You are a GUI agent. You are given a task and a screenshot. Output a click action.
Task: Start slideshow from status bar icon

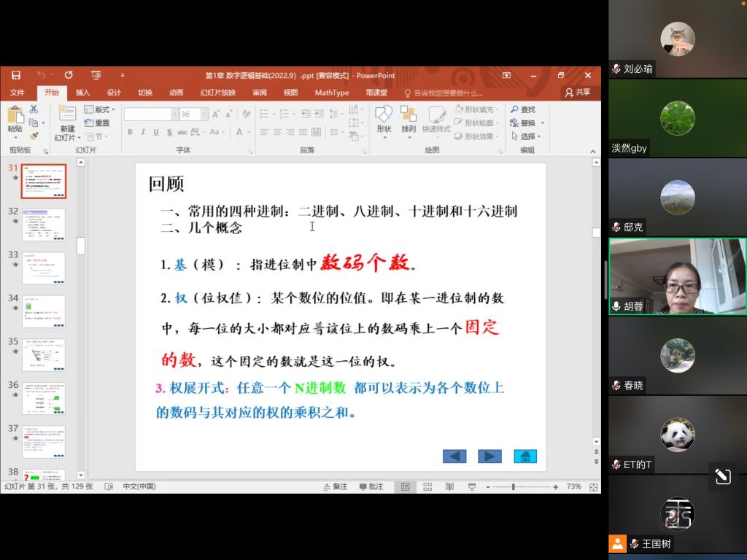pos(472,486)
